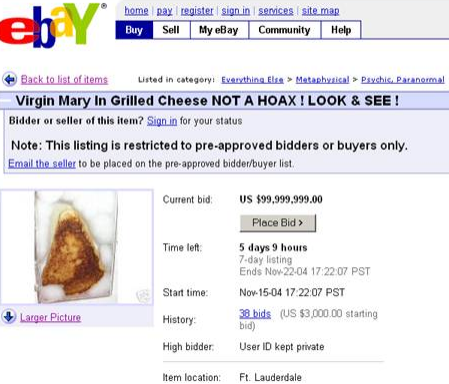Screen dimensions: 449x384
Task: Open the Everything Else category link
Action: (x=252, y=80)
